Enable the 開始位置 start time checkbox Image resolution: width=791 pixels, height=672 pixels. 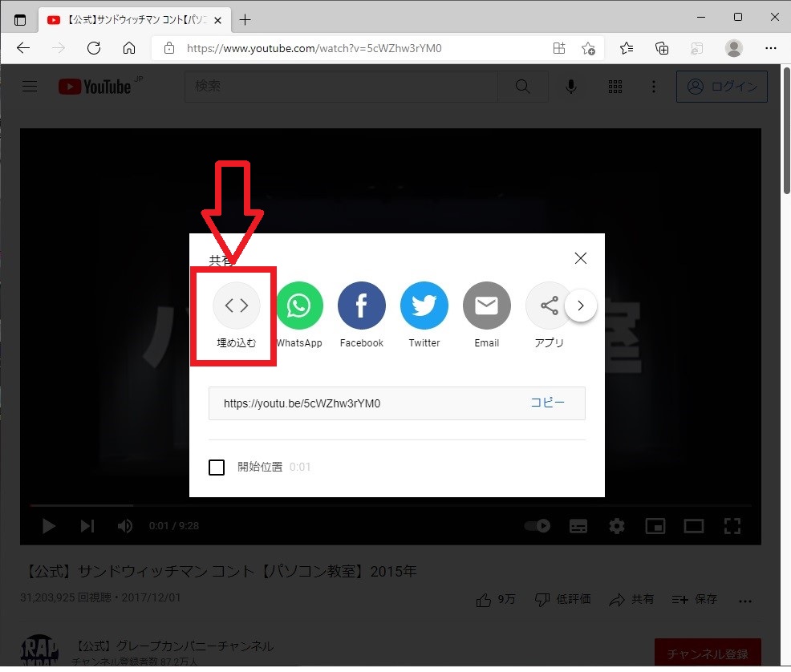tap(217, 468)
